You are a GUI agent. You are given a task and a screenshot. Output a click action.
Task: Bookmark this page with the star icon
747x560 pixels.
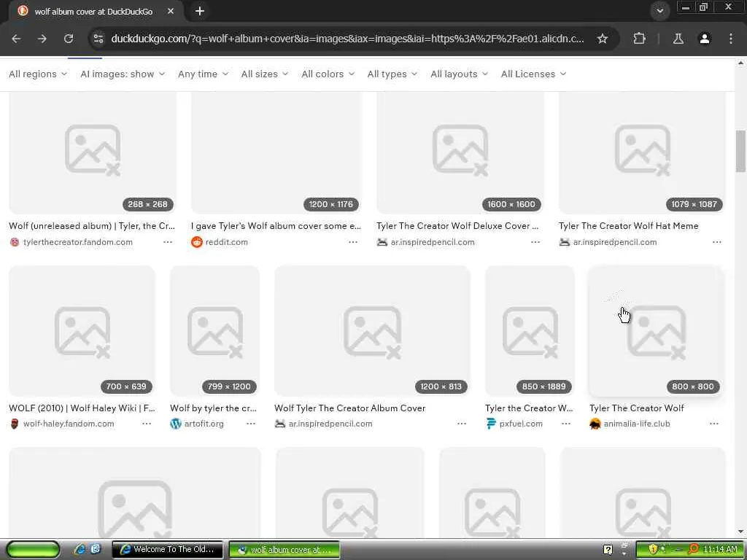point(602,39)
